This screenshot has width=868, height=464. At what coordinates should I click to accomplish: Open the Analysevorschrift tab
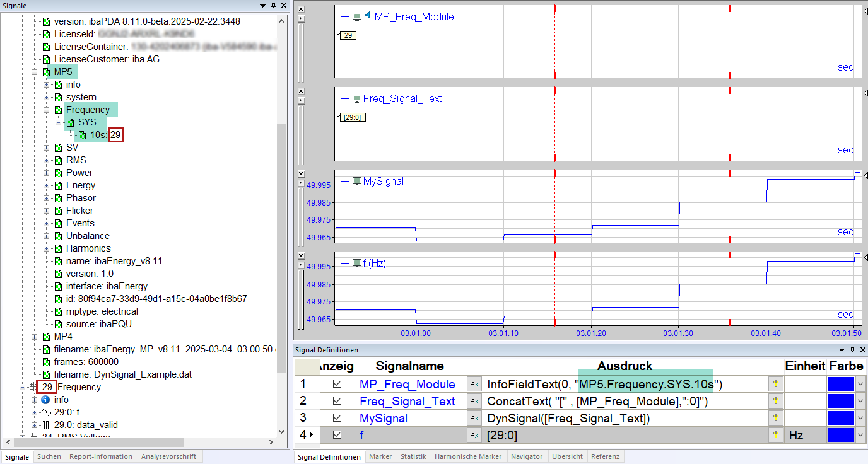(x=168, y=456)
